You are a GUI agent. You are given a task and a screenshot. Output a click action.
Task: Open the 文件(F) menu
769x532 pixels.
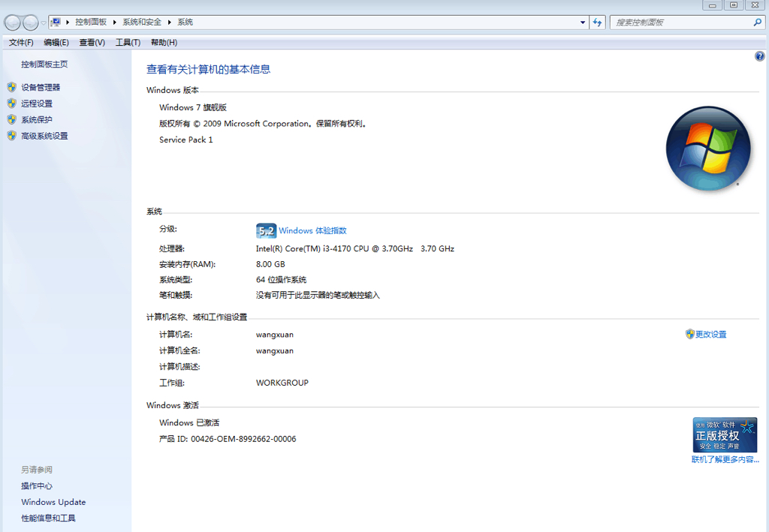tap(21, 43)
